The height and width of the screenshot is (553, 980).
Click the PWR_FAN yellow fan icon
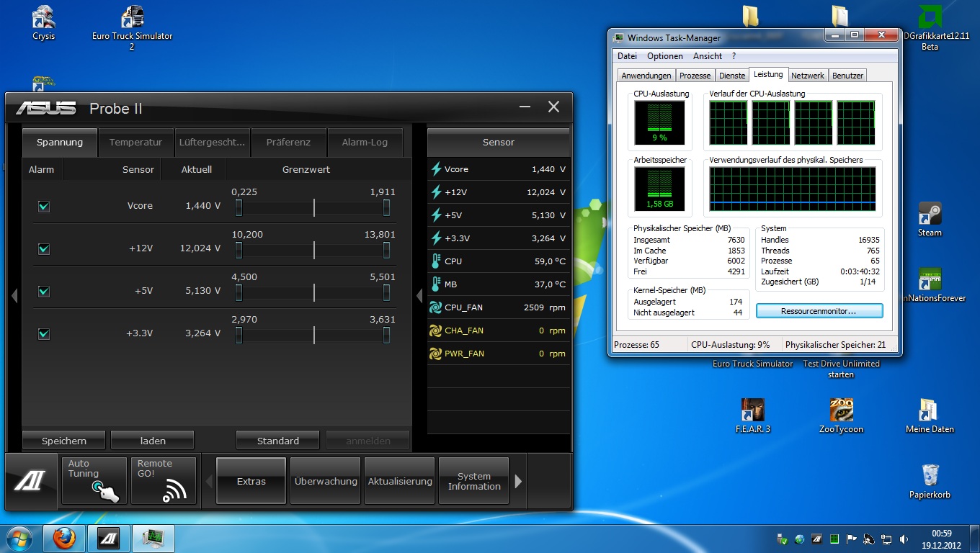click(x=436, y=354)
